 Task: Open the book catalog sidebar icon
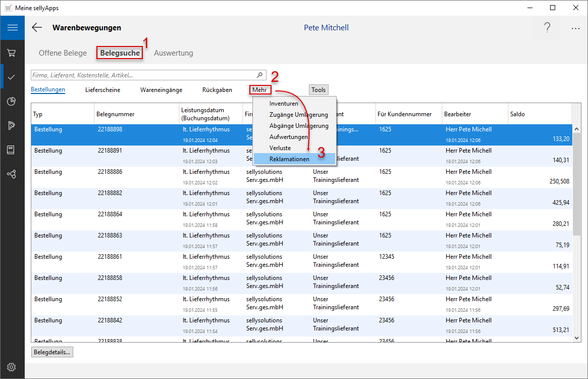tap(12, 150)
